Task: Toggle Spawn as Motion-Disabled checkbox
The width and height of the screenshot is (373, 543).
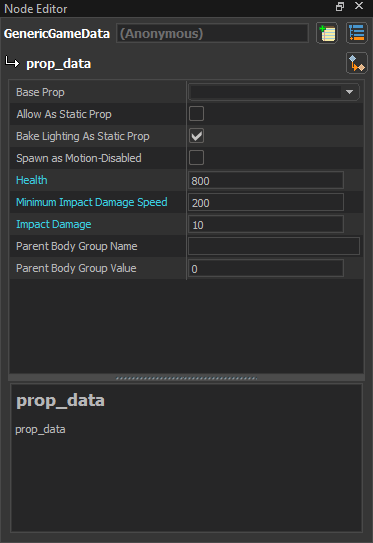Action: (x=196, y=158)
